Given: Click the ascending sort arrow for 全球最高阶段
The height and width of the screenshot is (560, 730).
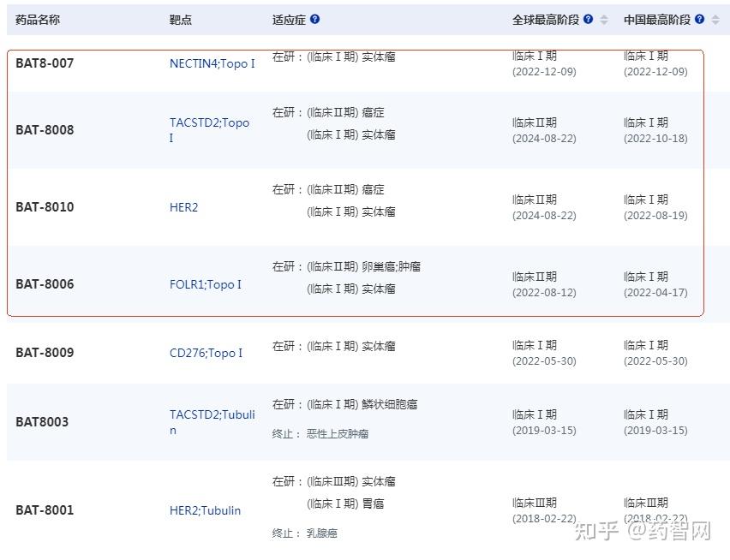Looking at the screenshot, I should pos(604,15).
